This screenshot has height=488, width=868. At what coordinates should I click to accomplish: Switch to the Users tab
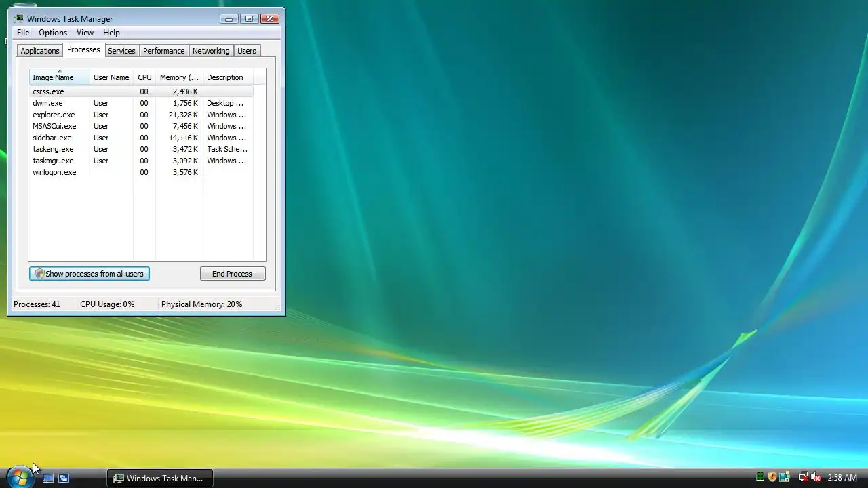(x=247, y=51)
